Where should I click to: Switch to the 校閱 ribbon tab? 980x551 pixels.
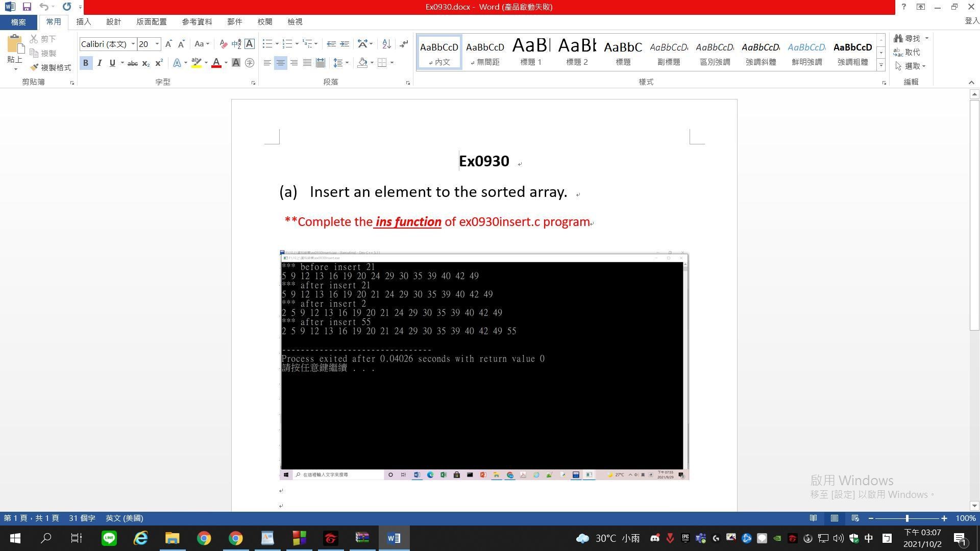coord(263,21)
